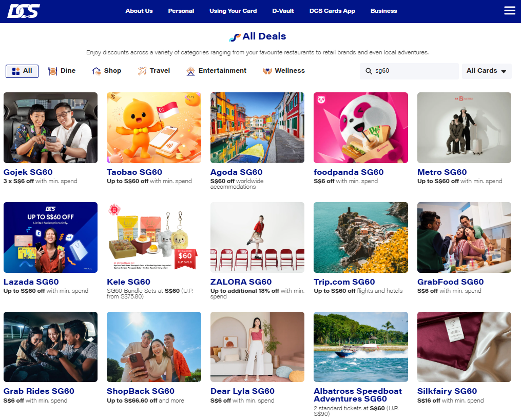
Task: Click the Lazada SG60 banner thumbnail
Action: point(50,237)
